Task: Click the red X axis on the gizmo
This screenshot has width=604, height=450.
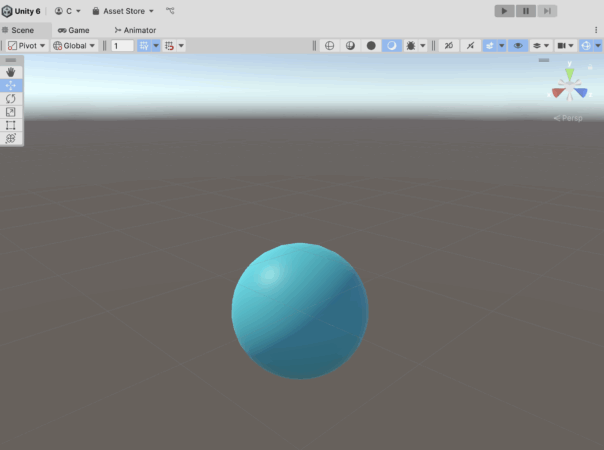Action: pos(558,92)
